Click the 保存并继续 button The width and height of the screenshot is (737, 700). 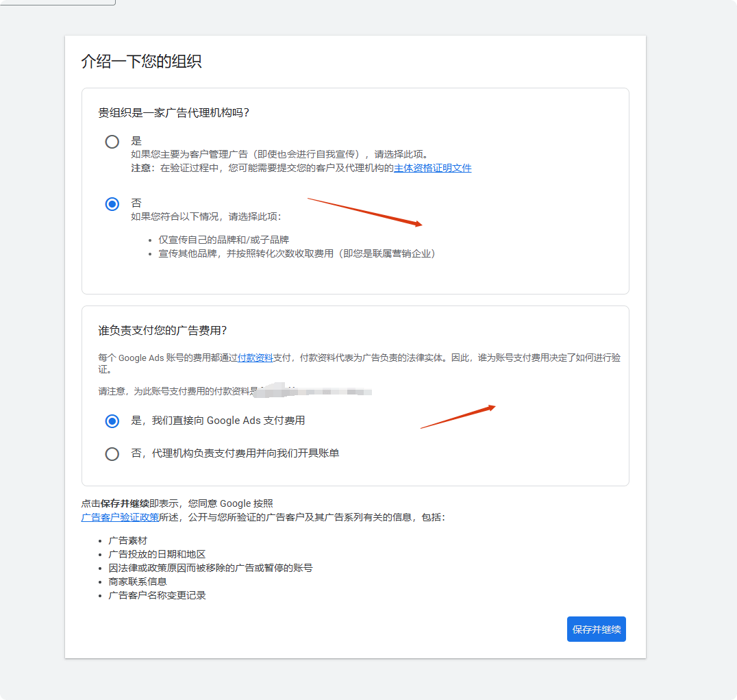(x=596, y=629)
